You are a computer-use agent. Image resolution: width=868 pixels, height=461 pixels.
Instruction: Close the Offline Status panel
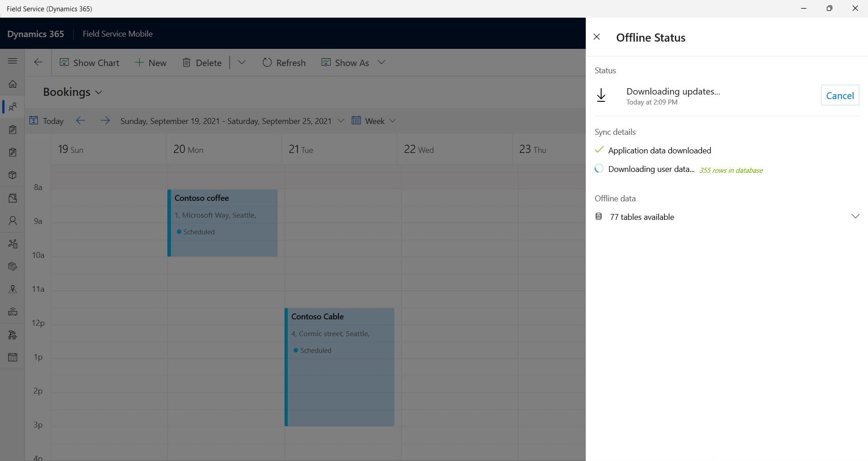point(597,37)
